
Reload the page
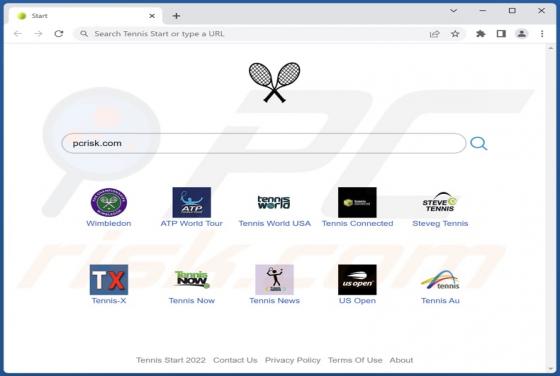pyautogui.click(x=59, y=34)
